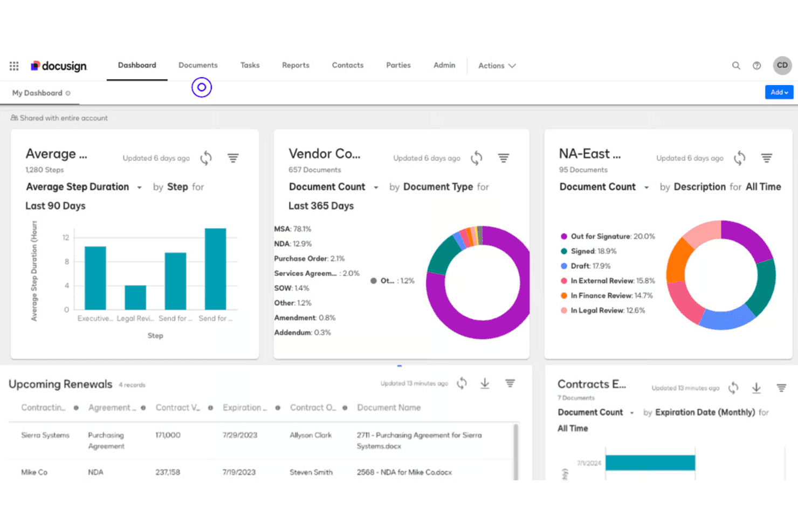Open the Tasks tab

click(x=250, y=65)
